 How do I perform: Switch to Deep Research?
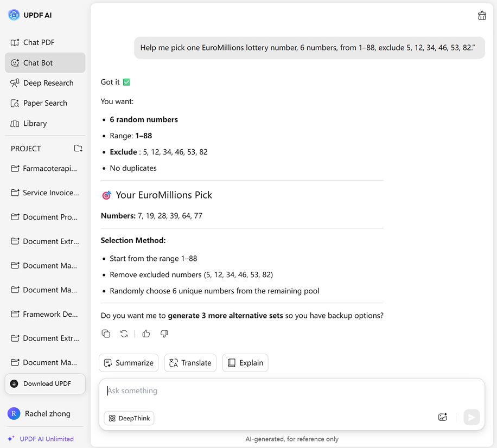click(48, 83)
